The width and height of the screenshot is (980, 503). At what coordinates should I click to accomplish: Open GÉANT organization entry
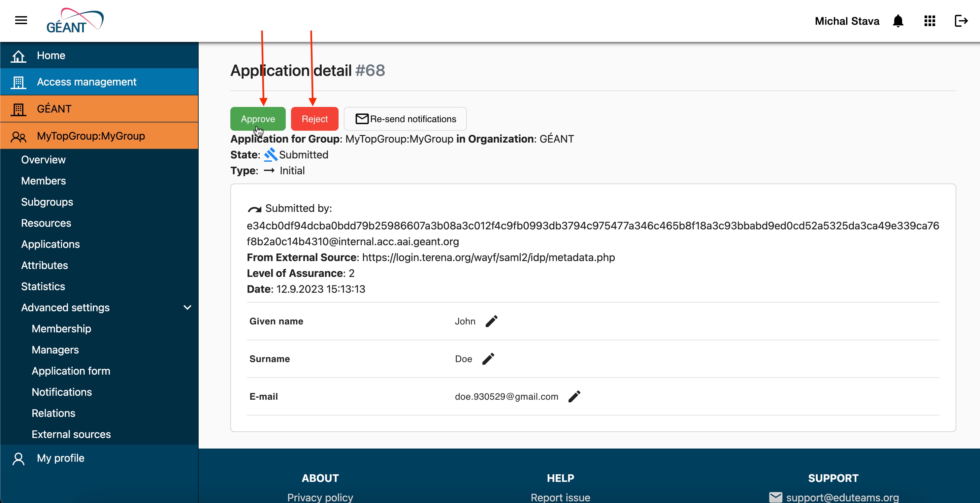99,109
